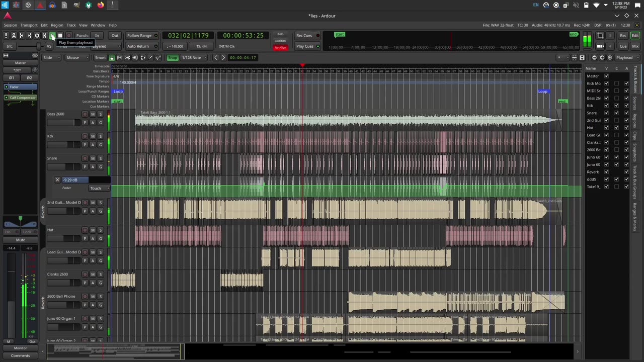Select the Internal Edit tool
644x362 pixels.
(158, 58)
